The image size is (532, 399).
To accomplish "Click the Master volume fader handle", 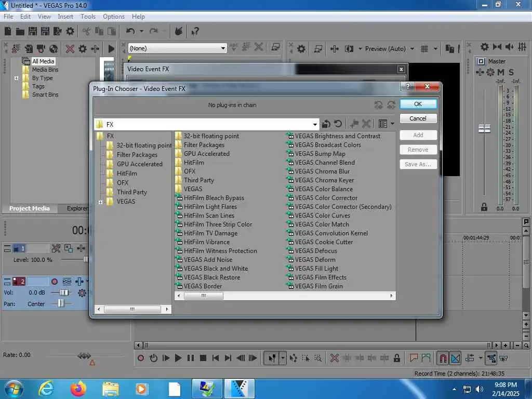I will (484, 129).
